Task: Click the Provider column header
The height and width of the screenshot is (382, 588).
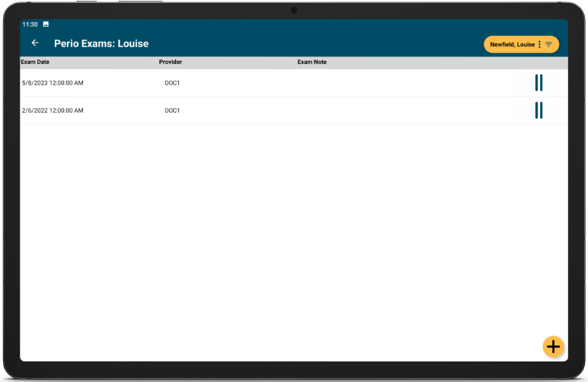Action: click(x=170, y=62)
